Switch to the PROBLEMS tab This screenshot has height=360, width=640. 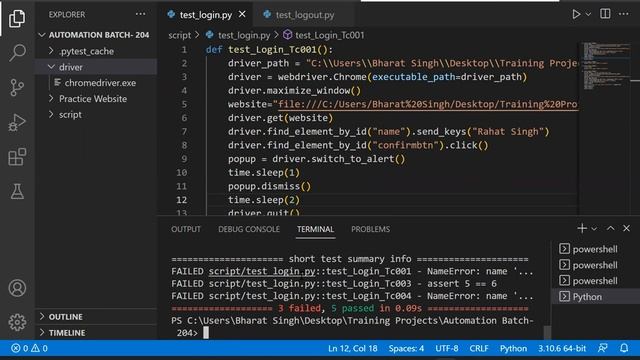[371, 229]
